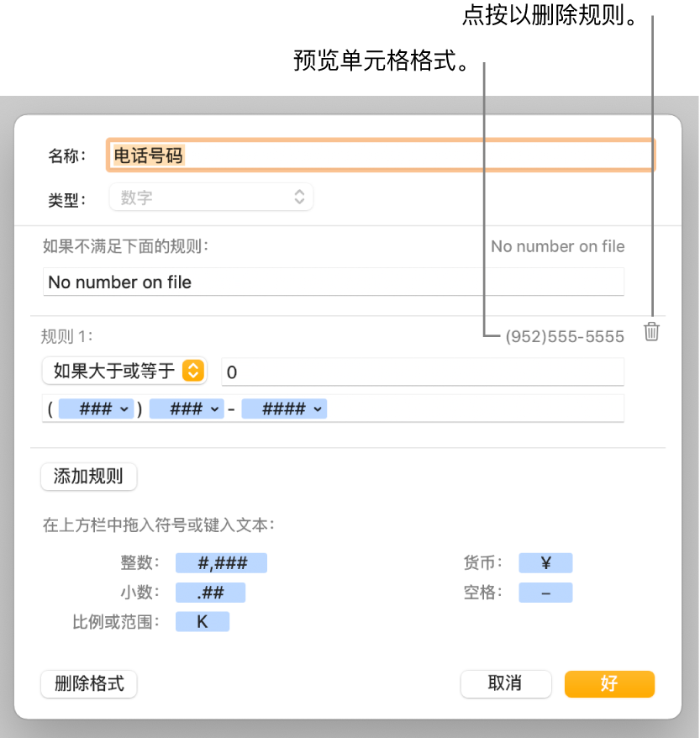700x738 pixels.
Task: Click the K scale-or-range token
Action: pos(203,621)
